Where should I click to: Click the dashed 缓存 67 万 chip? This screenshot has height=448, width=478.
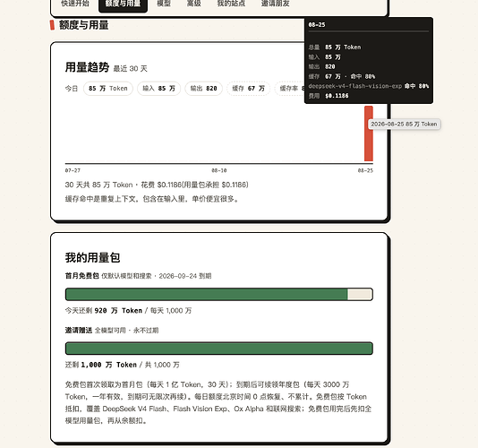click(248, 89)
